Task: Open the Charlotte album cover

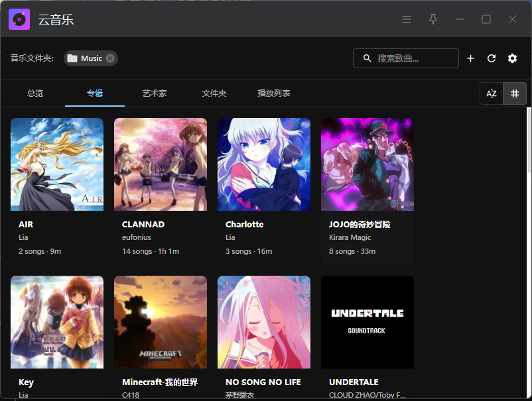Action: pyautogui.click(x=264, y=164)
